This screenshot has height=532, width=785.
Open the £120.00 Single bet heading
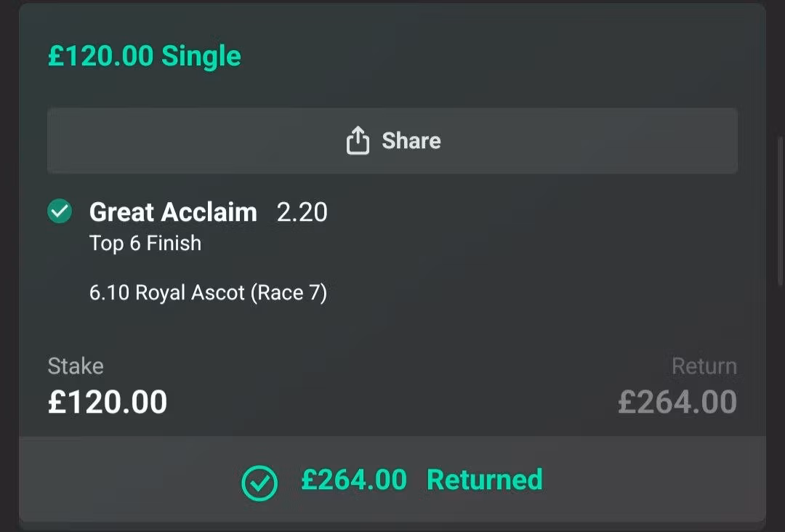click(144, 55)
